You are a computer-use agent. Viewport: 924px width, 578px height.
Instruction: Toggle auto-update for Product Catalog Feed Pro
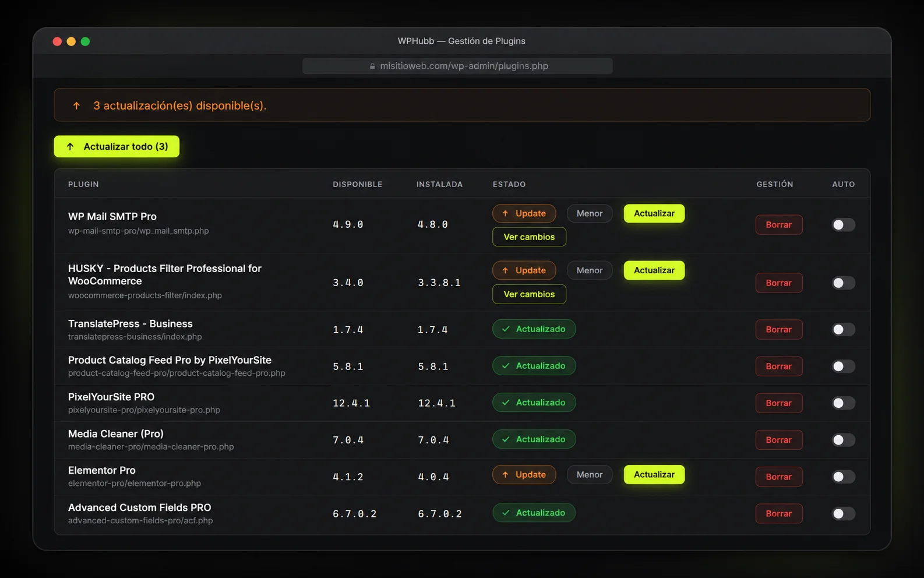coord(843,366)
